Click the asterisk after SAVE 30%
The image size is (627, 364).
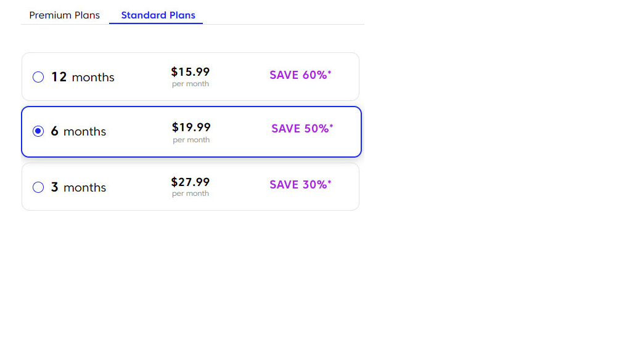[329, 182]
